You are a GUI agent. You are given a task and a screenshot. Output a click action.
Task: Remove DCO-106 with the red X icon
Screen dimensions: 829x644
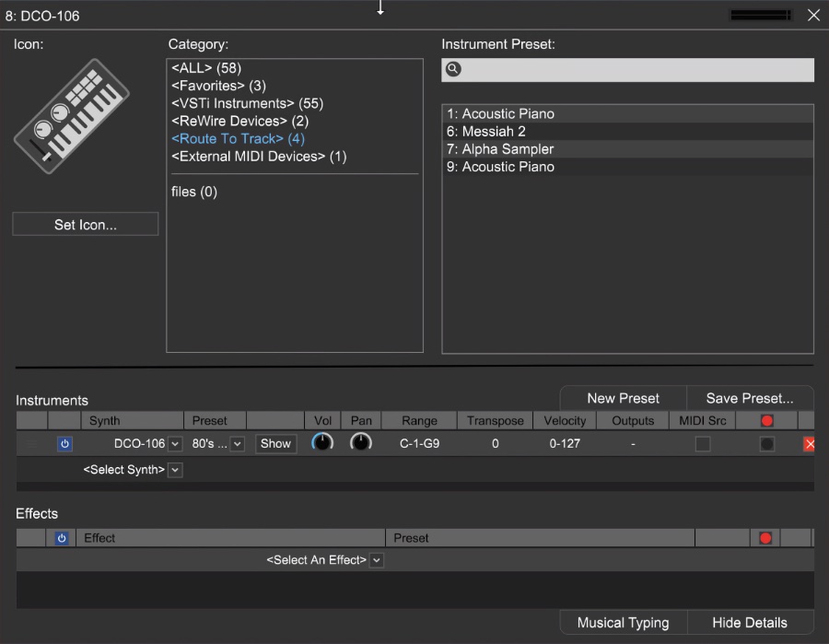[809, 444]
